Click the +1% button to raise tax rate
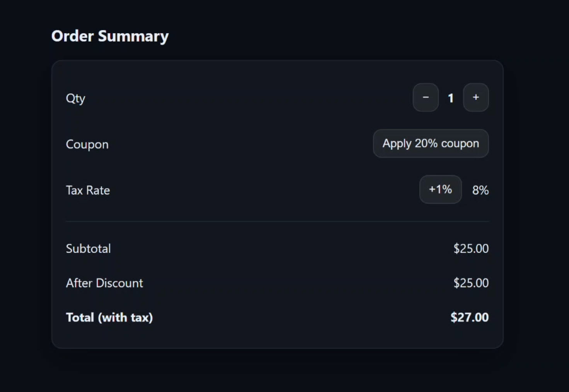 tap(440, 189)
